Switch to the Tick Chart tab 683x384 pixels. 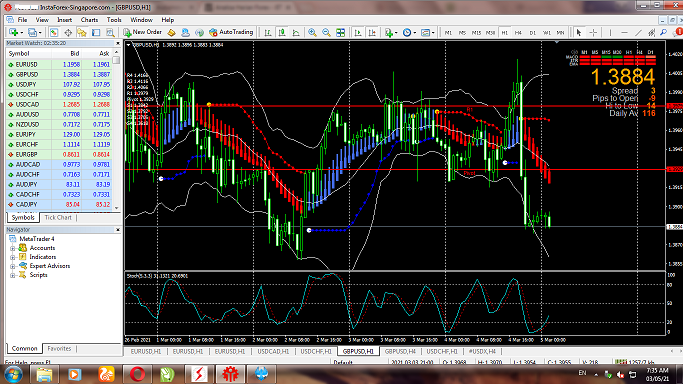(58, 217)
